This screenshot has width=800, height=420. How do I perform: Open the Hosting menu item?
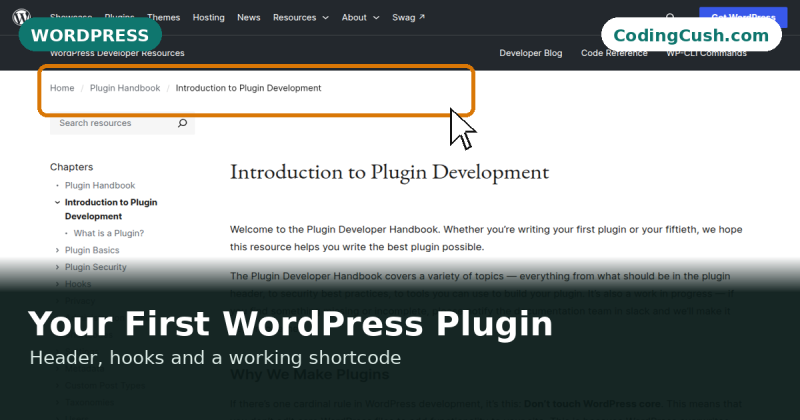208,17
